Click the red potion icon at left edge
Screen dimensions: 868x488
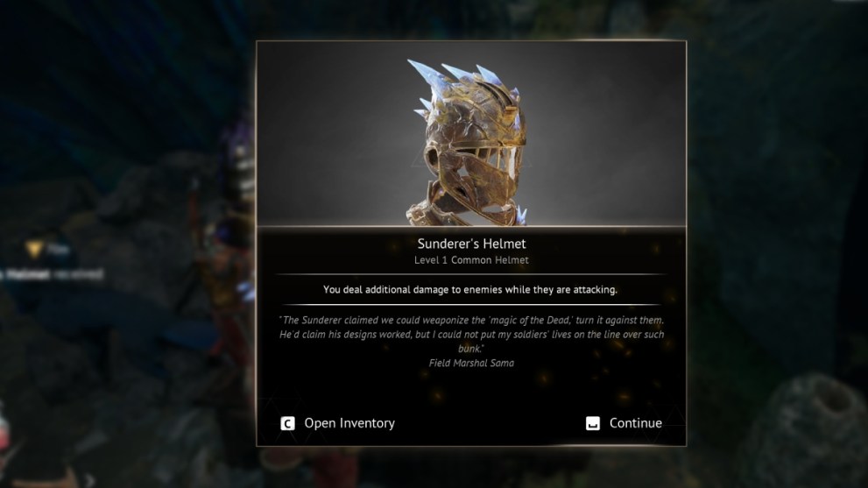tap(4, 436)
